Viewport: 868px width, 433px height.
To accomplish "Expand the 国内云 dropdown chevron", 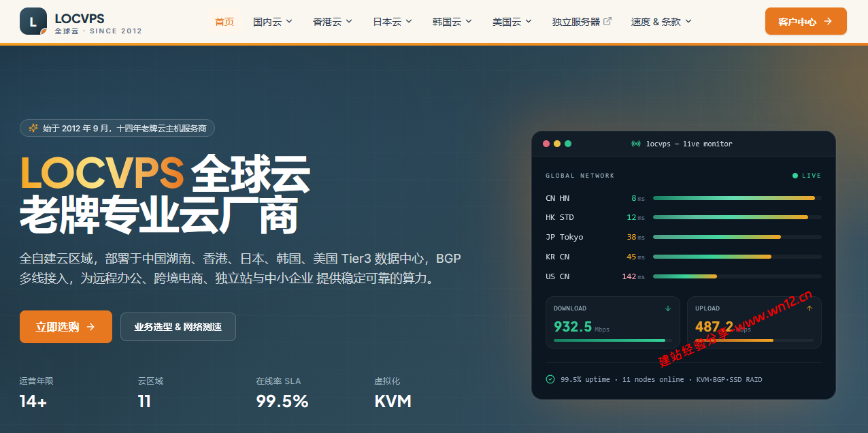I will point(289,22).
